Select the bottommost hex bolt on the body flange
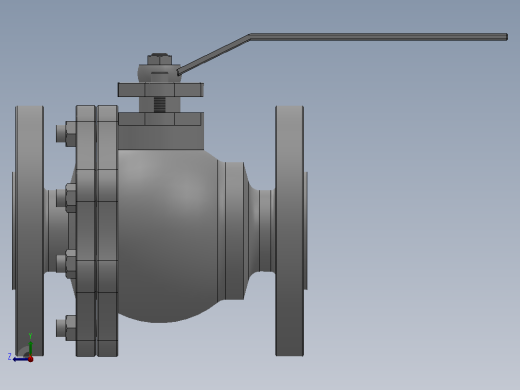This screenshot has width=520, height=390. [66, 328]
